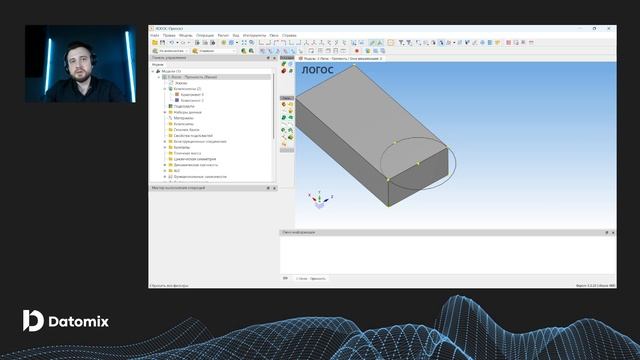
Task: Open dropdown arrow beside blue cube icon
Action: 237,42
